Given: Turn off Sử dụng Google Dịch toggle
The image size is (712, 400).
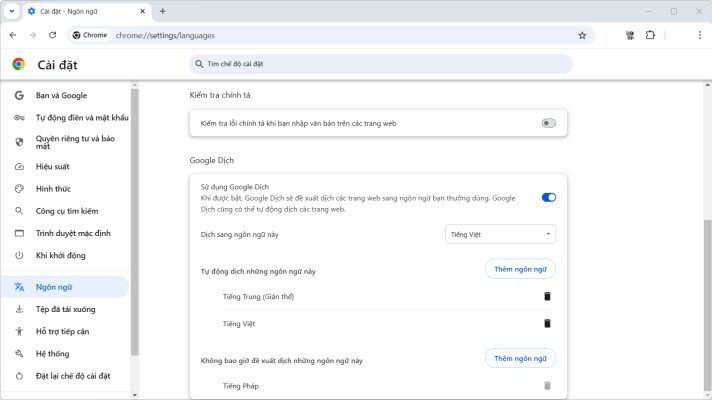Looking at the screenshot, I should tap(549, 198).
